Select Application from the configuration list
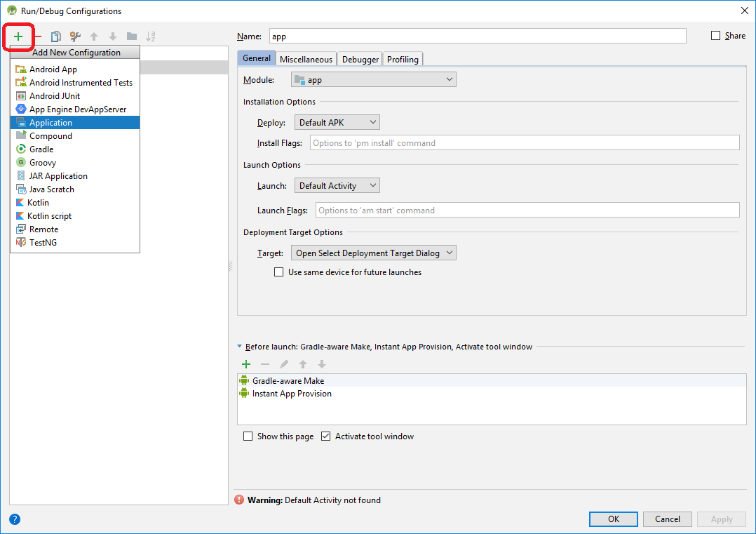The image size is (756, 534). click(50, 123)
